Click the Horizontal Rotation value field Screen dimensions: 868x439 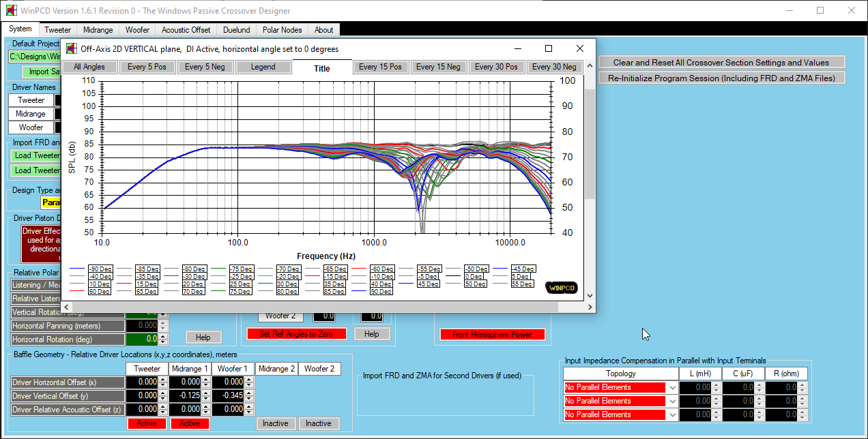pyautogui.click(x=142, y=339)
